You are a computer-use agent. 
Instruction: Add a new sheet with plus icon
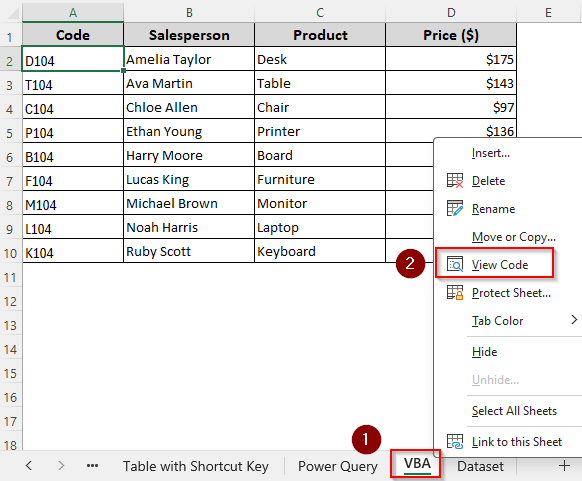point(564,466)
